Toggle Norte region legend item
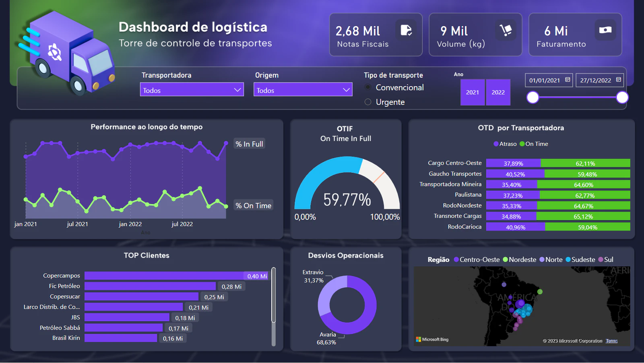Image resolution: width=644 pixels, height=363 pixels. point(551,260)
